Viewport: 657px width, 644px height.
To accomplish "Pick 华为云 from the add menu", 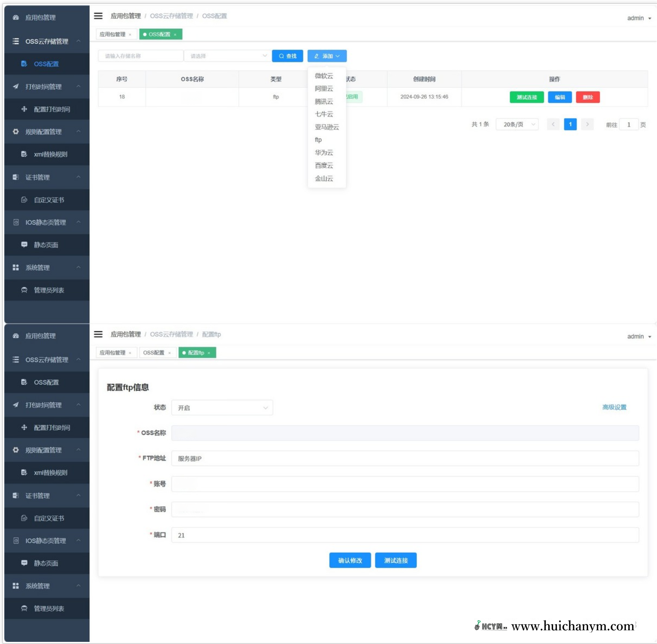I will (x=324, y=153).
